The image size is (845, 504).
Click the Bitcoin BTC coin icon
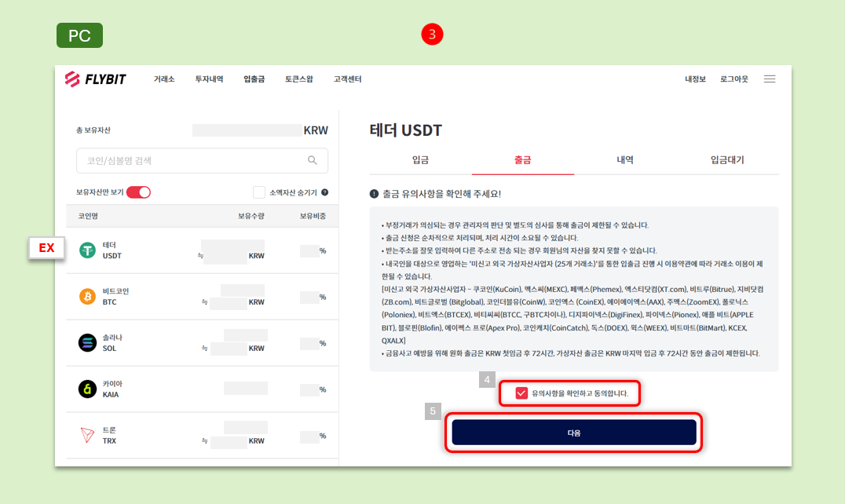coord(87,297)
